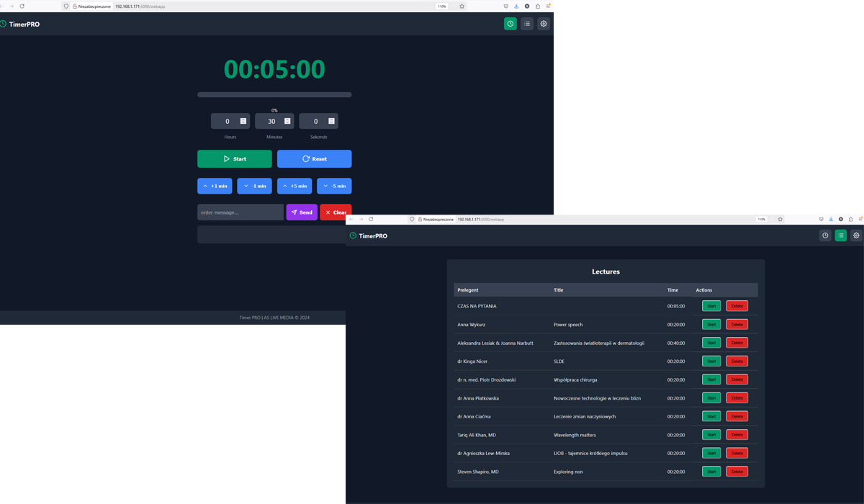The width and height of the screenshot is (864, 504).
Task: Reload the page with the browser refresh icon
Action: coord(22,6)
